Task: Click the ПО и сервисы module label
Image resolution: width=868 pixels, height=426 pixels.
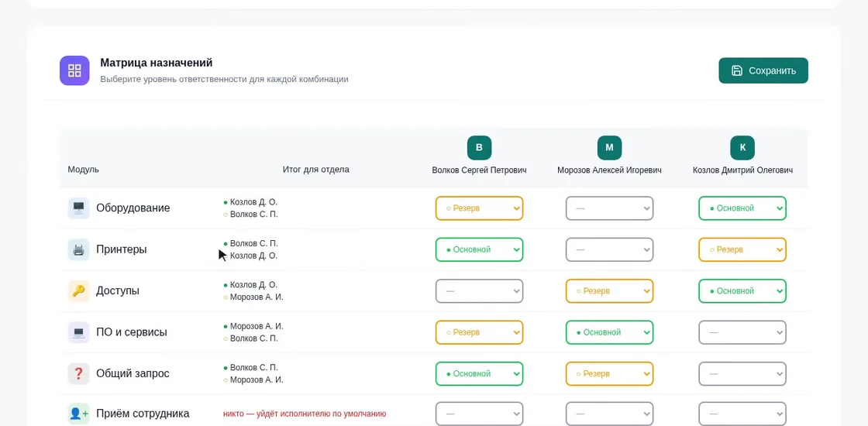Action: (132, 332)
